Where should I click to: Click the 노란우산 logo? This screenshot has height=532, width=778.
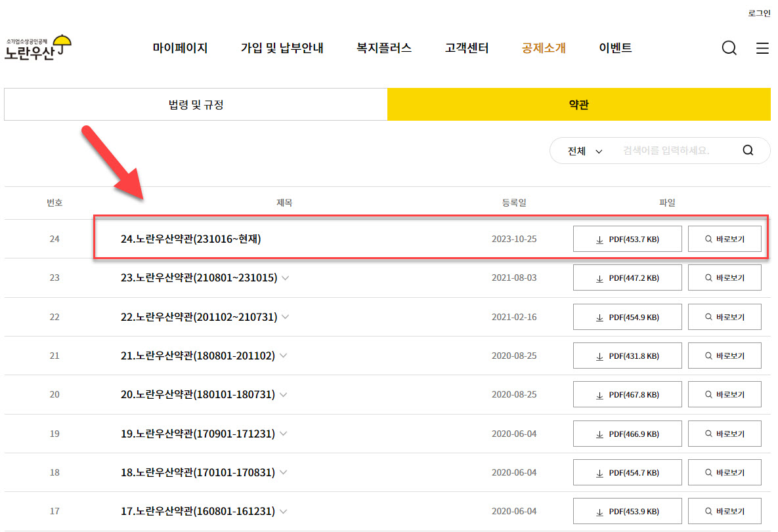pyautogui.click(x=38, y=48)
